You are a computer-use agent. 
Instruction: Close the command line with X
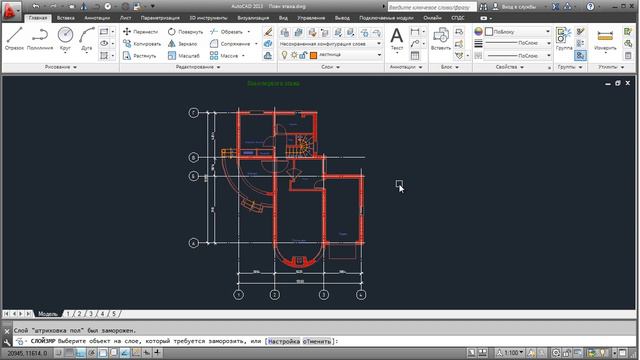click(x=7, y=331)
